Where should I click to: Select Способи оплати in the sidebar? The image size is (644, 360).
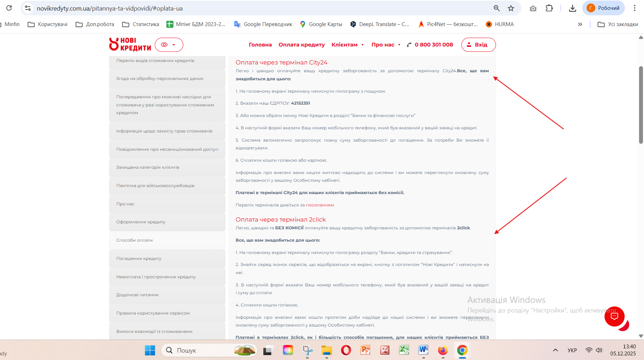[167, 240]
